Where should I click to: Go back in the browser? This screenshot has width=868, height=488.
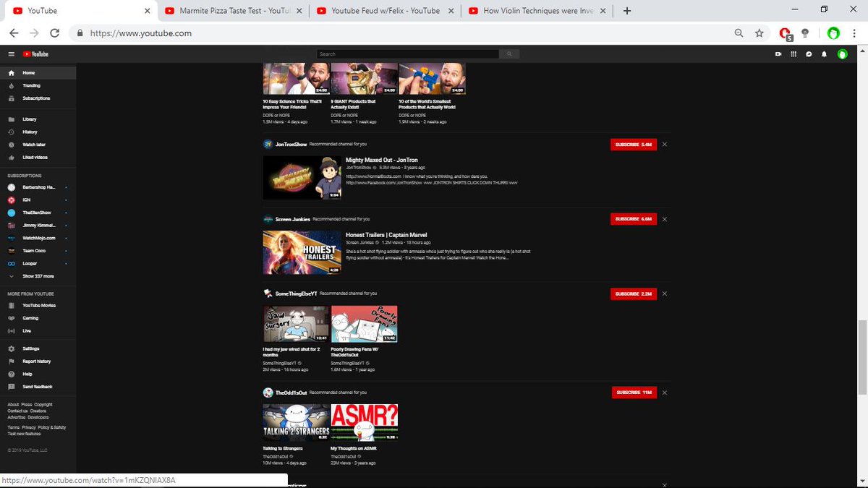point(14,33)
